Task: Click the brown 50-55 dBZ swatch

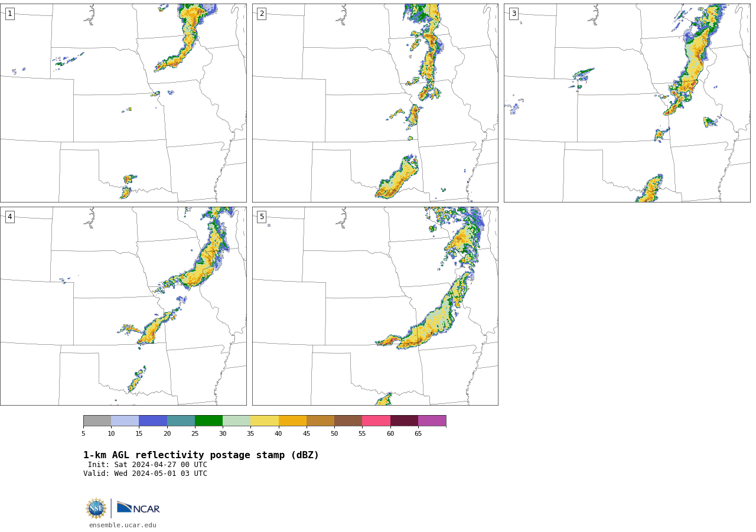Action: pos(348,420)
